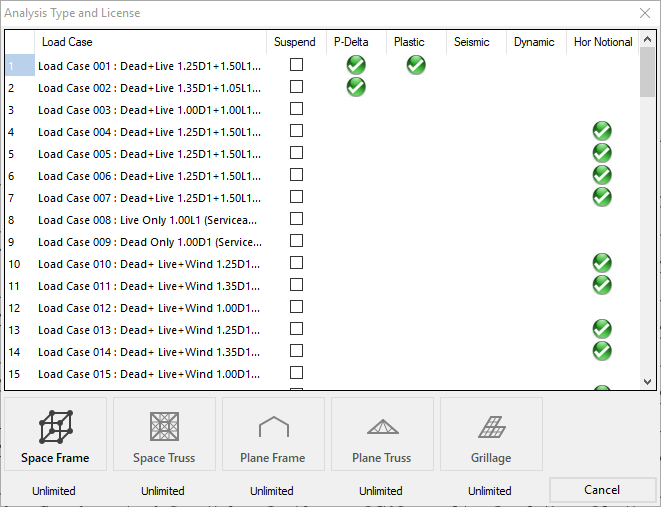Click the Dynamic column header
The image size is (661, 507).
536,42
